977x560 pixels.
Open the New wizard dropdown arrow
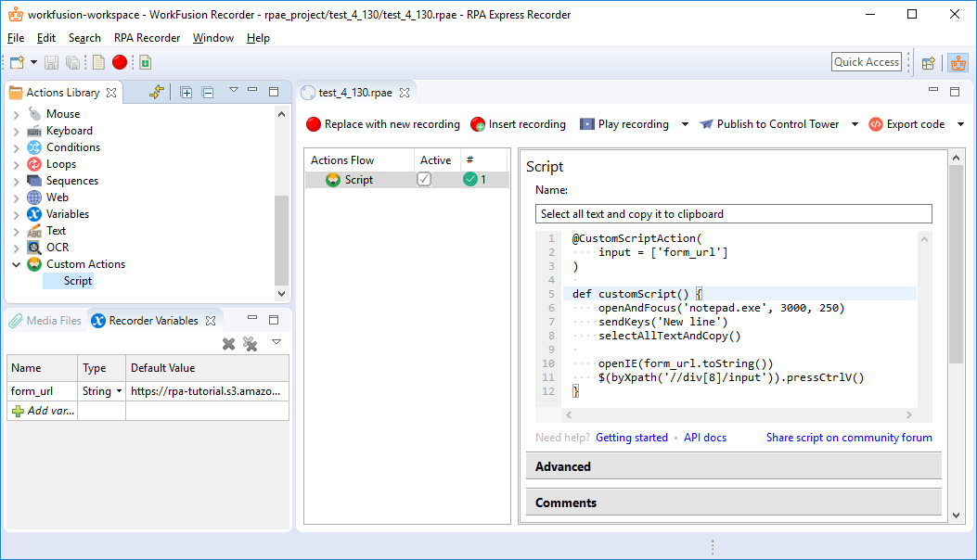33,62
